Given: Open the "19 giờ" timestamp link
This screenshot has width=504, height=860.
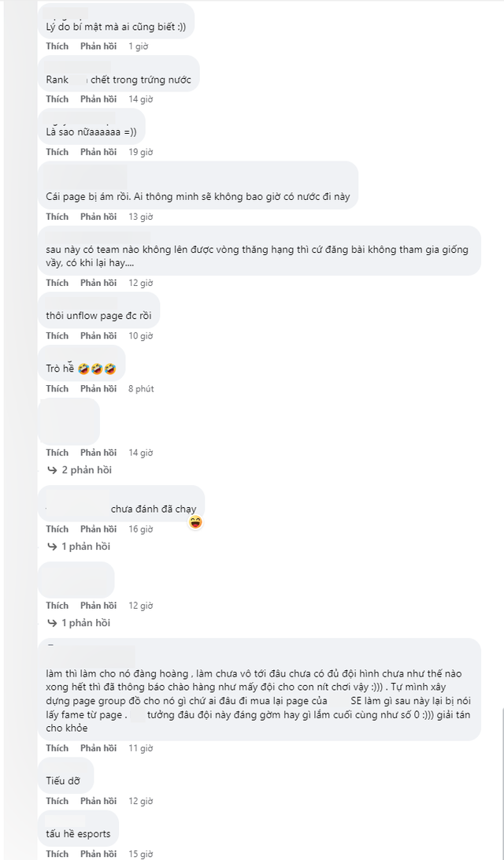Looking at the screenshot, I should point(141,152).
